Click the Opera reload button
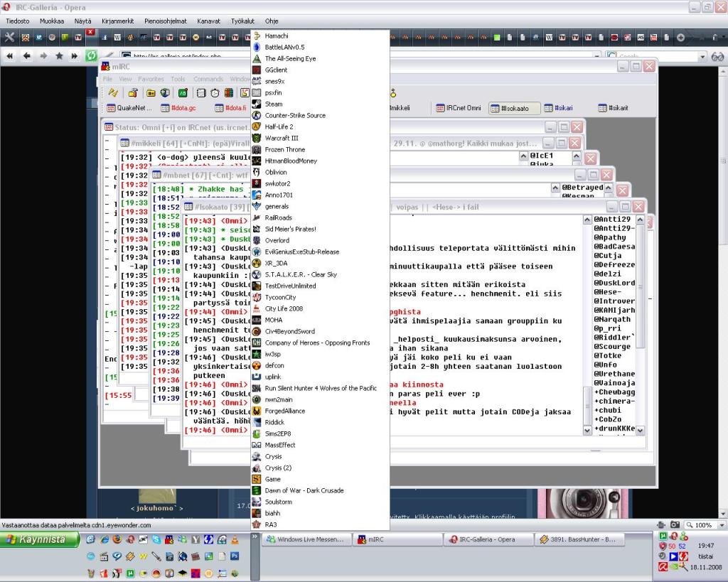The image size is (728, 582). 91,55
